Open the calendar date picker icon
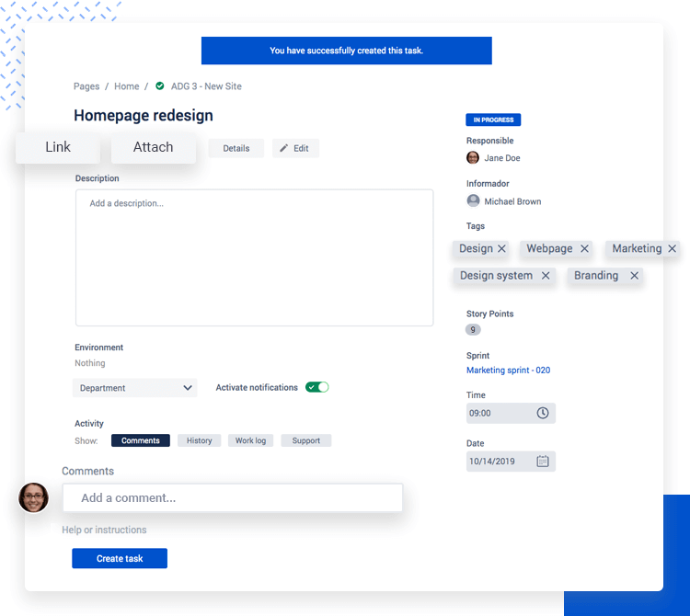The width and height of the screenshot is (690, 616). pyautogui.click(x=543, y=462)
